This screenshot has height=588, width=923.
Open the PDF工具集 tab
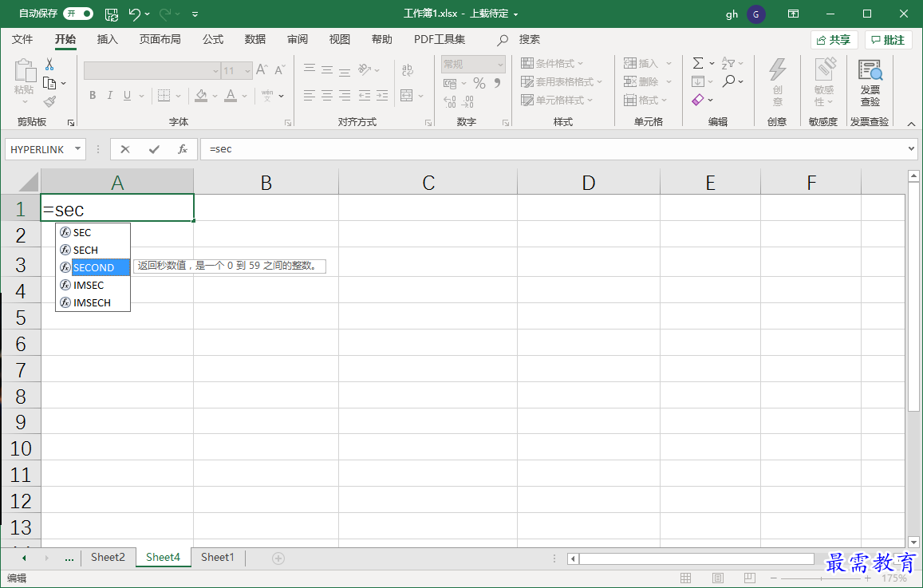point(439,39)
